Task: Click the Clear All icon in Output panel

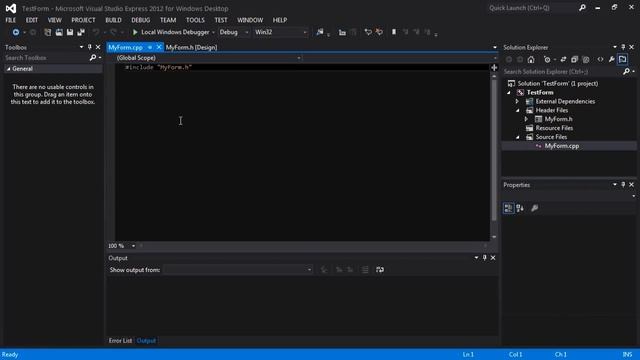Action: tap(365, 270)
